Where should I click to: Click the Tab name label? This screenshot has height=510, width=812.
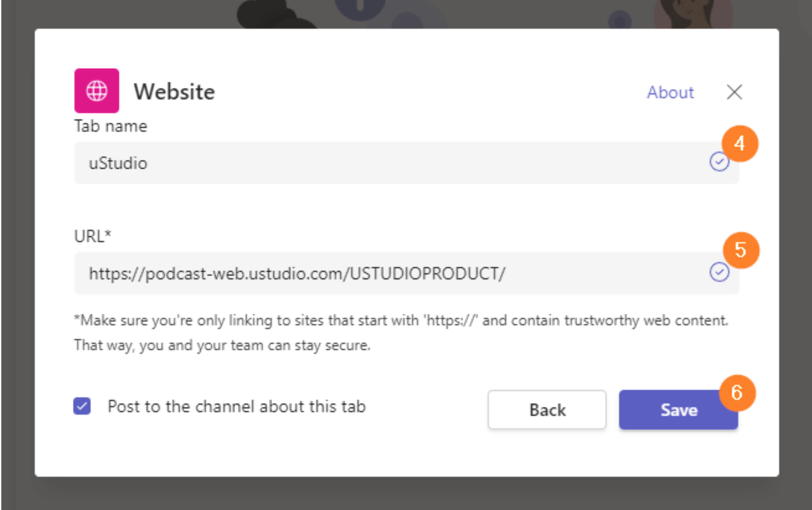pyautogui.click(x=111, y=127)
